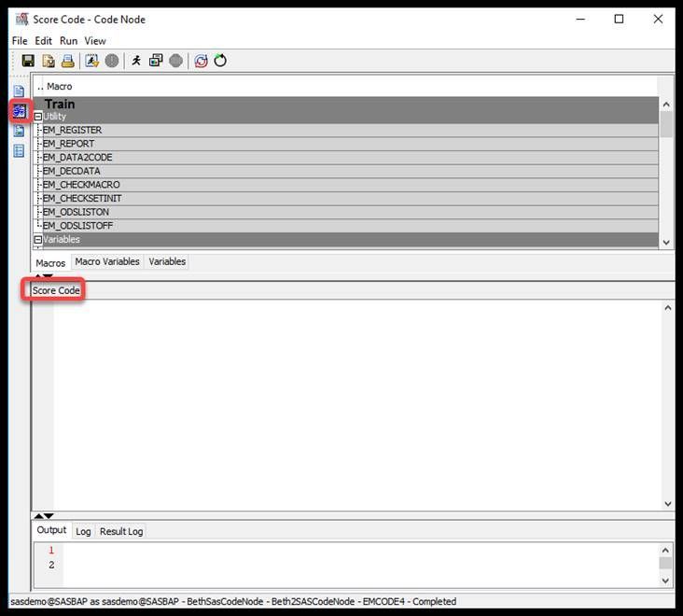Open the property table sidebar icon
This screenshot has height=616, width=683.
(x=19, y=150)
